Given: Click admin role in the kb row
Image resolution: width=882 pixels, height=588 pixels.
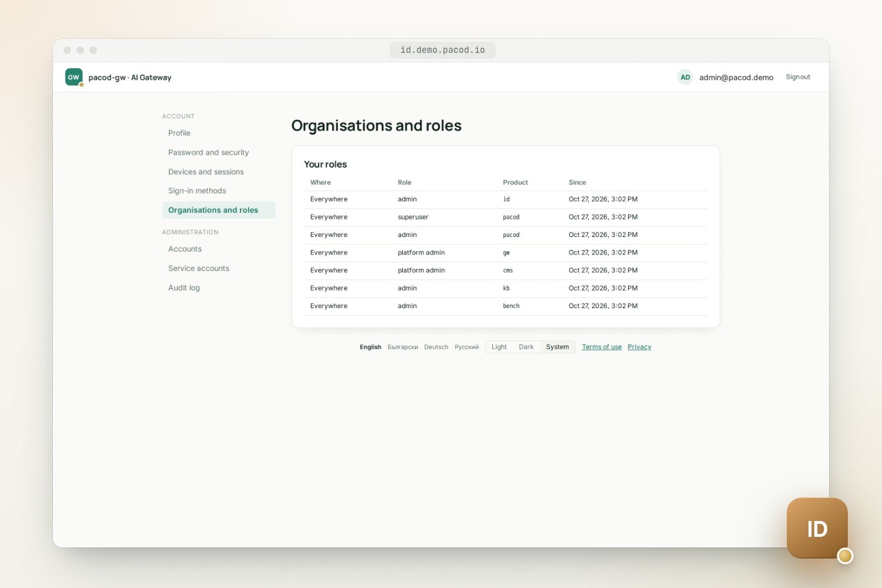Looking at the screenshot, I should point(407,288).
